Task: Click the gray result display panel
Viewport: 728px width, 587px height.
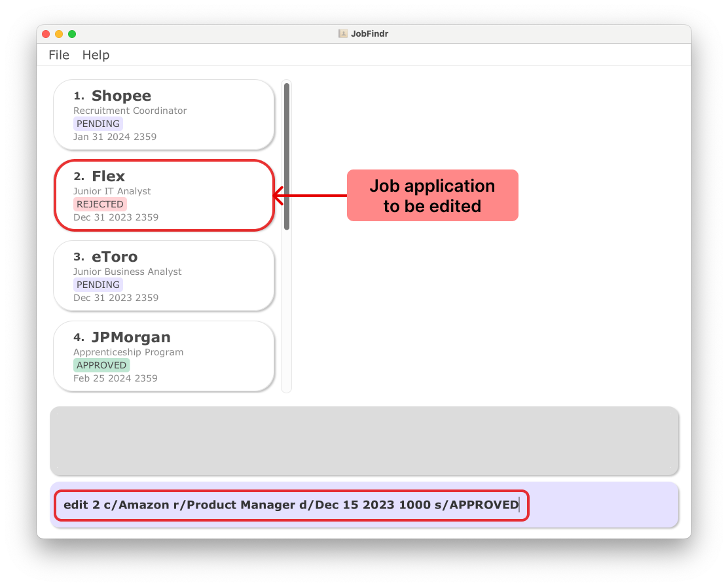Action: (364, 441)
